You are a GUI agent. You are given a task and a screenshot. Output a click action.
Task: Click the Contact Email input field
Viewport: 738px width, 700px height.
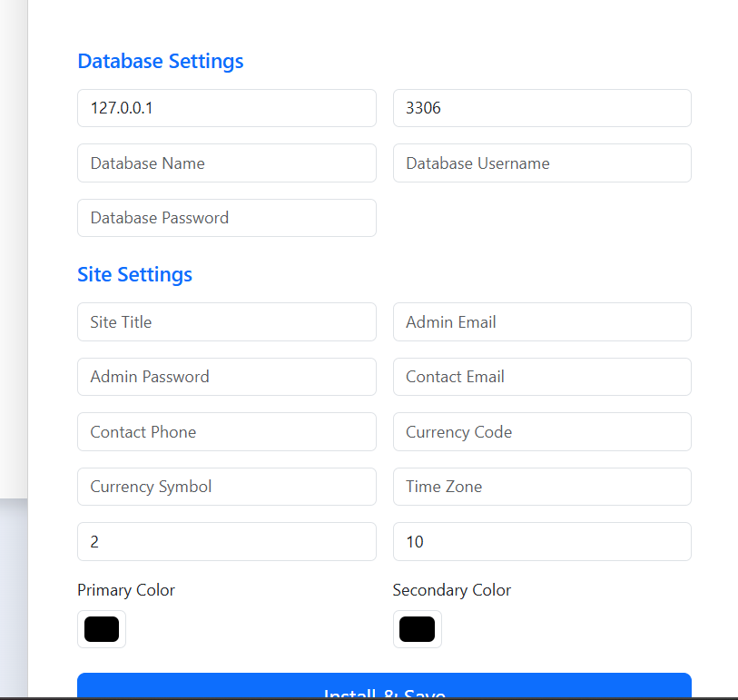541,377
